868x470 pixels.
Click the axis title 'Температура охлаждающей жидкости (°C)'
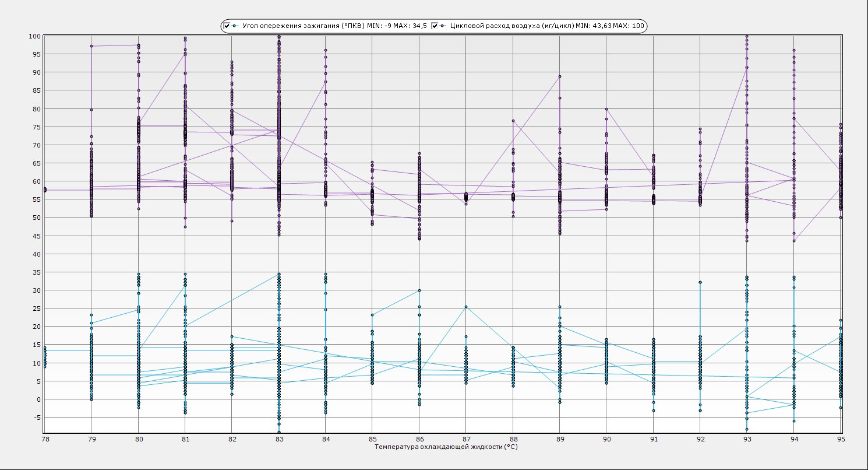[x=446, y=447]
